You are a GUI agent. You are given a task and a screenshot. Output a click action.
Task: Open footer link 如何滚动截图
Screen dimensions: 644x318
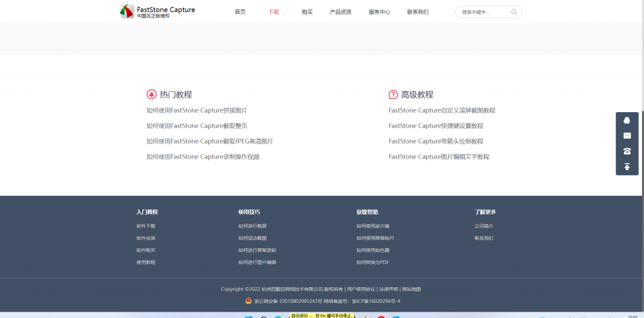253,238
